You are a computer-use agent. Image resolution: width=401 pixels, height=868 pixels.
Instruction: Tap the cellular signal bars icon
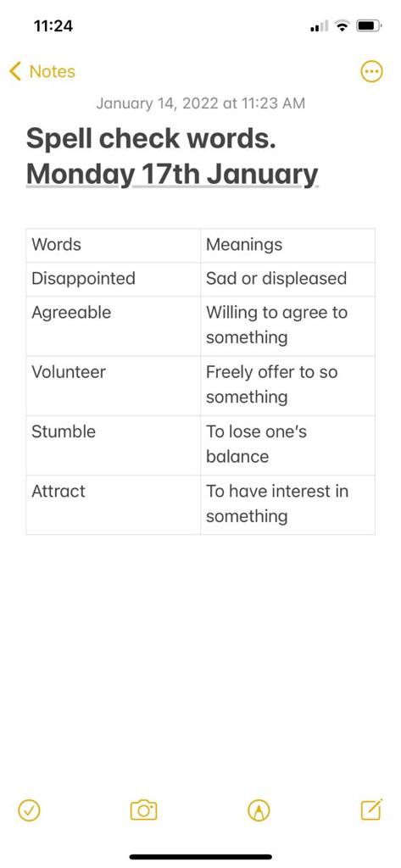click(320, 26)
